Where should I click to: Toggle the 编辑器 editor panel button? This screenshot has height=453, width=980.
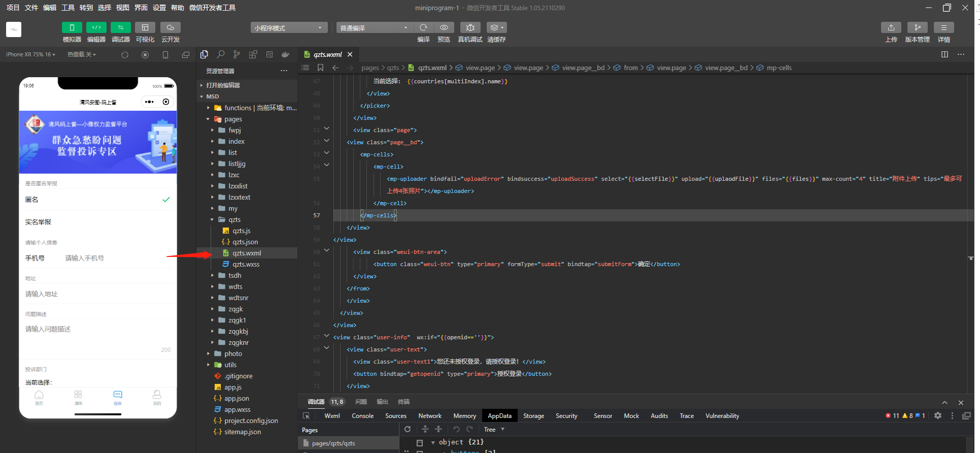(x=96, y=27)
